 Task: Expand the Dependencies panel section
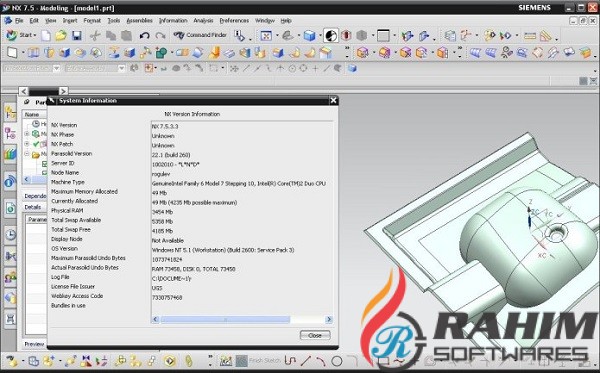[35, 196]
